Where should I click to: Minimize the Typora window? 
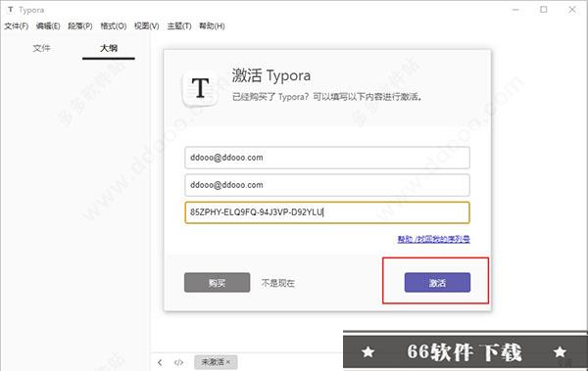[515, 10]
